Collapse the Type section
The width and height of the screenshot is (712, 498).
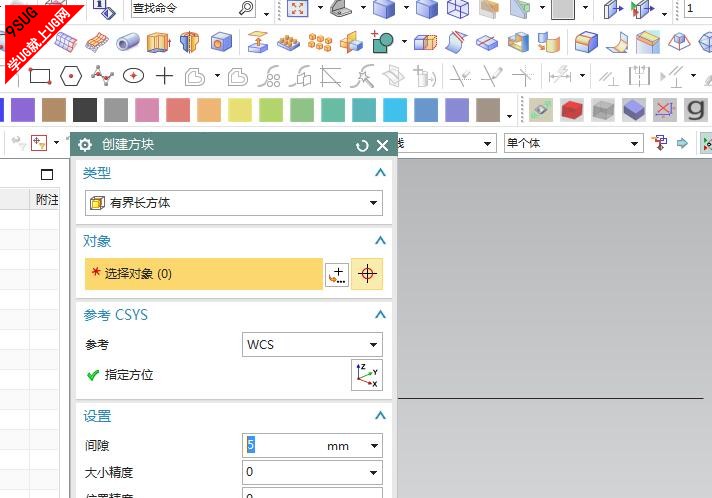pos(381,173)
